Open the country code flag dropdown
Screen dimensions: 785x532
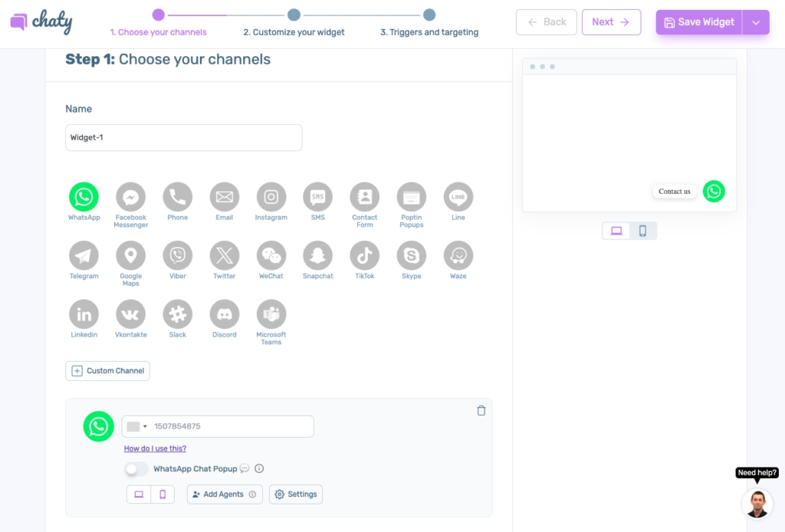point(136,426)
